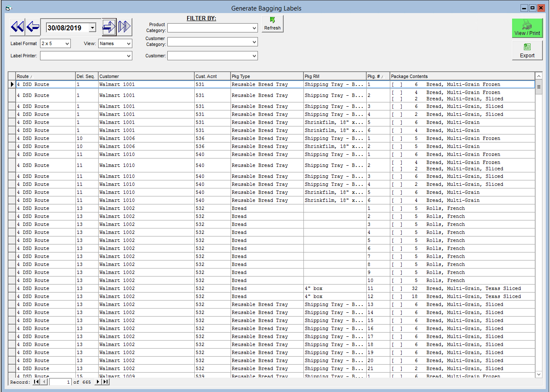Open View / Print for labels
Viewport: 550px width, 392px height.
click(x=527, y=28)
